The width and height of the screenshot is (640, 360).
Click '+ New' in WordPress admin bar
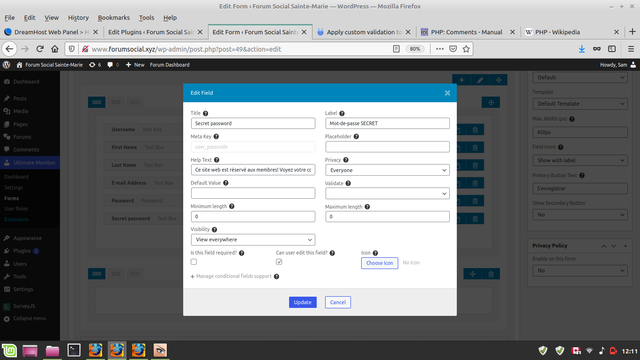pyautogui.click(x=135, y=65)
